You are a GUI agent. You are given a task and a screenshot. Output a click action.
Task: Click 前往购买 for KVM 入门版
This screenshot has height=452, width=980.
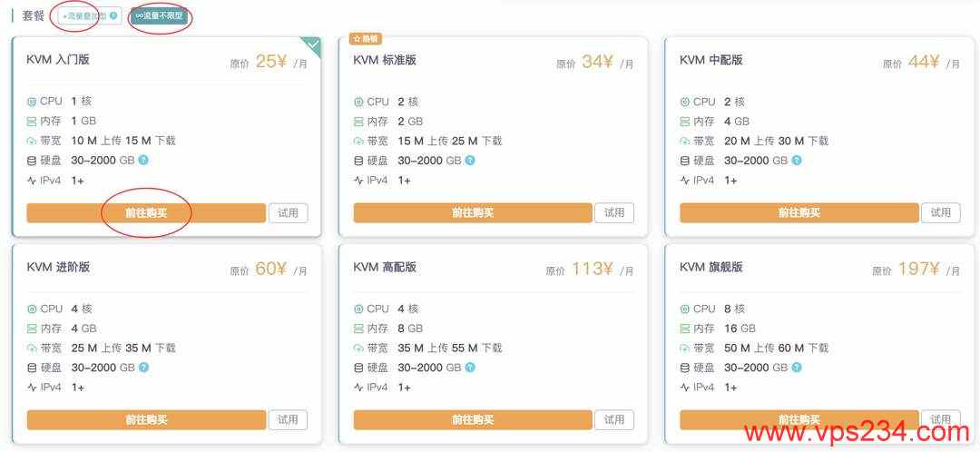pyautogui.click(x=146, y=213)
